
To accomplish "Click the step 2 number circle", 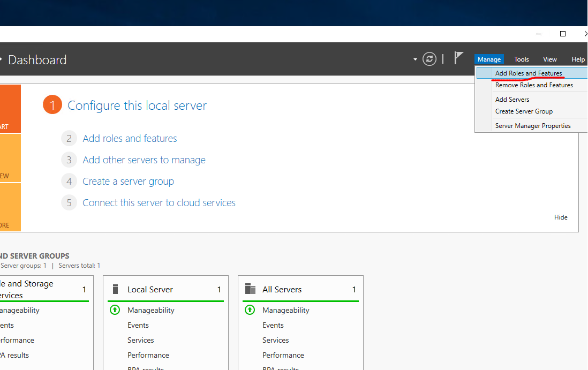I will tap(69, 138).
